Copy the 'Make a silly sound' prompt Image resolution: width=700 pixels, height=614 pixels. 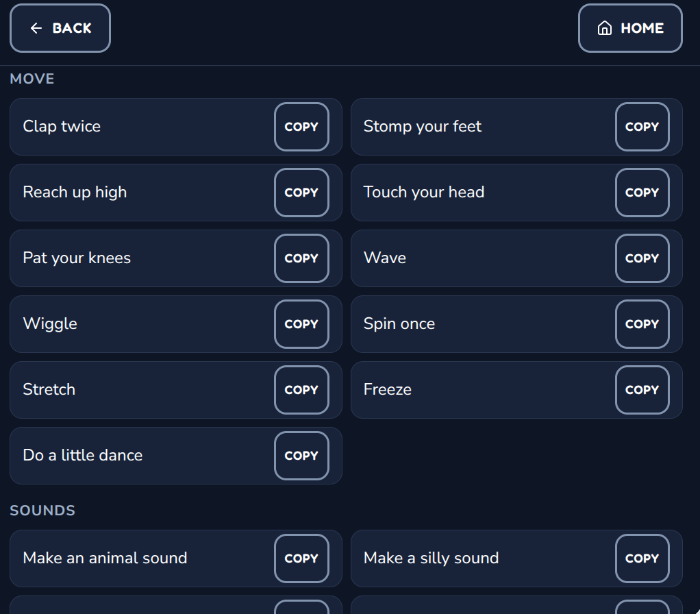(x=642, y=558)
